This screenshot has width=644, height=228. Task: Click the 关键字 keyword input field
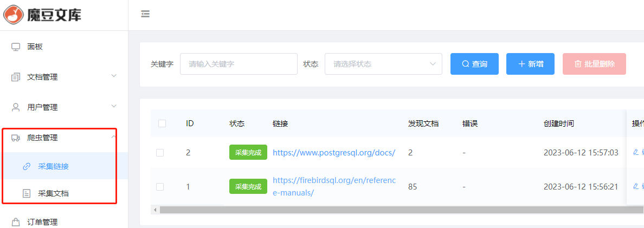pyautogui.click(x=239, y=64)
